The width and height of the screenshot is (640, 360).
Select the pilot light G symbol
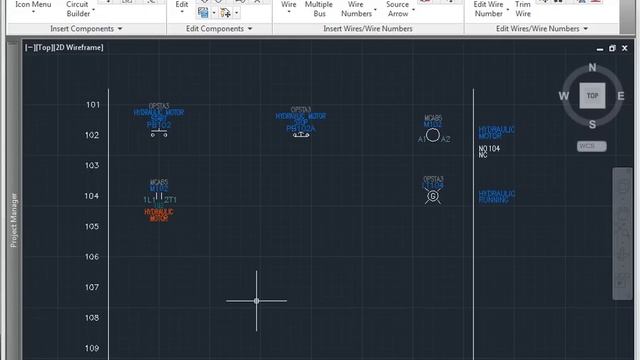point(433,196)
